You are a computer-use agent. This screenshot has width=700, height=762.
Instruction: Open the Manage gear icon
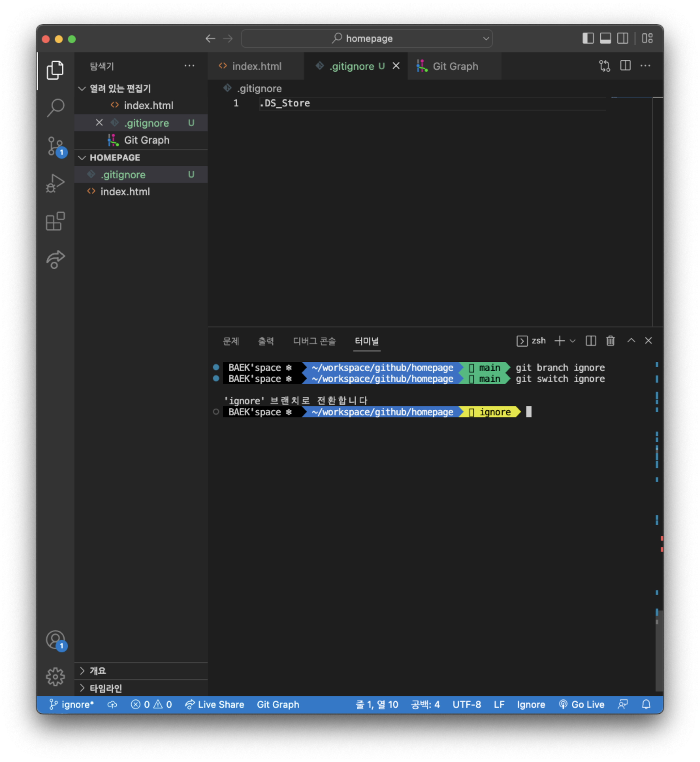(56, 677)
